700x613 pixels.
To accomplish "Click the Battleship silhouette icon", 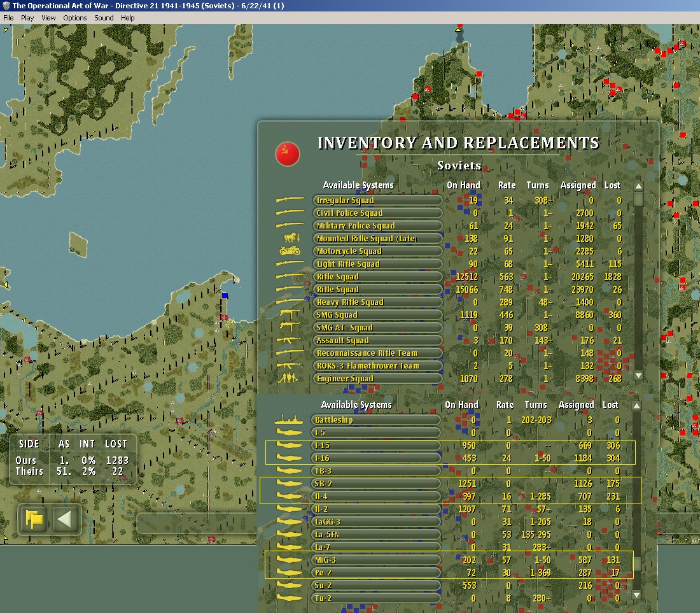I will coord(288,419).
